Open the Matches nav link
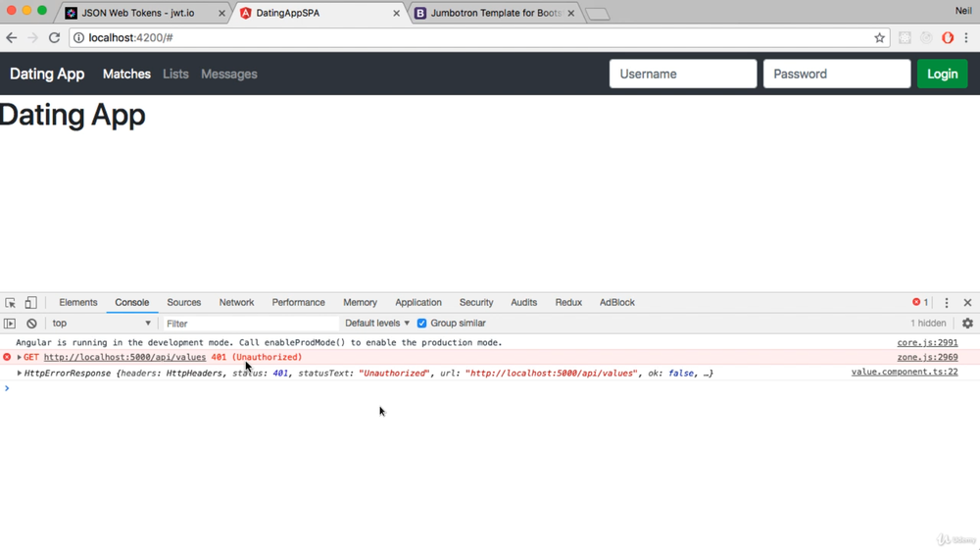 pos(126,74)
